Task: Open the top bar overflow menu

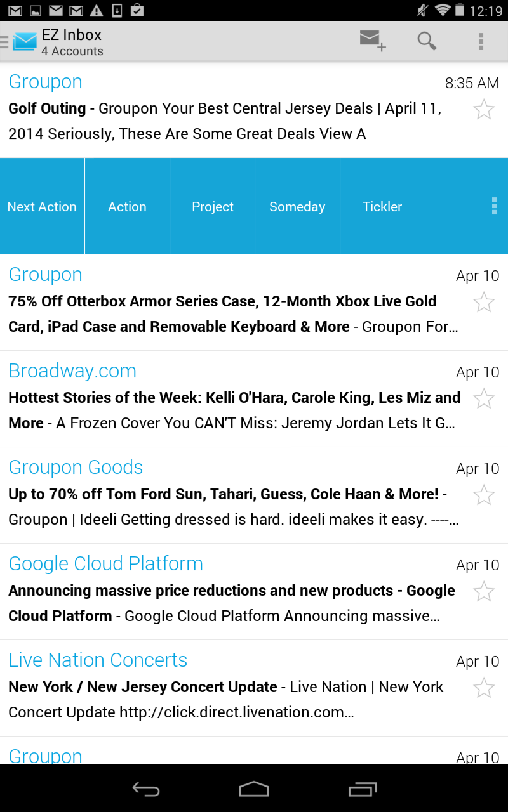Action: (481, 41)
